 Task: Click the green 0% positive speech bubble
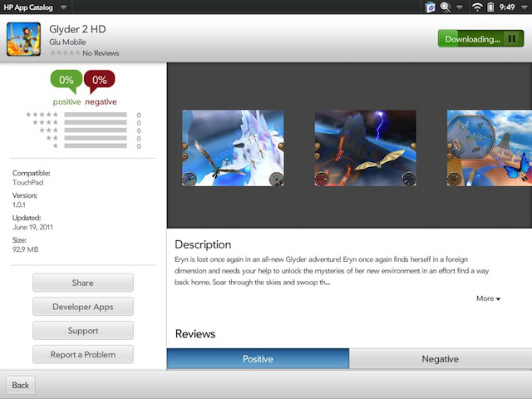66,81
